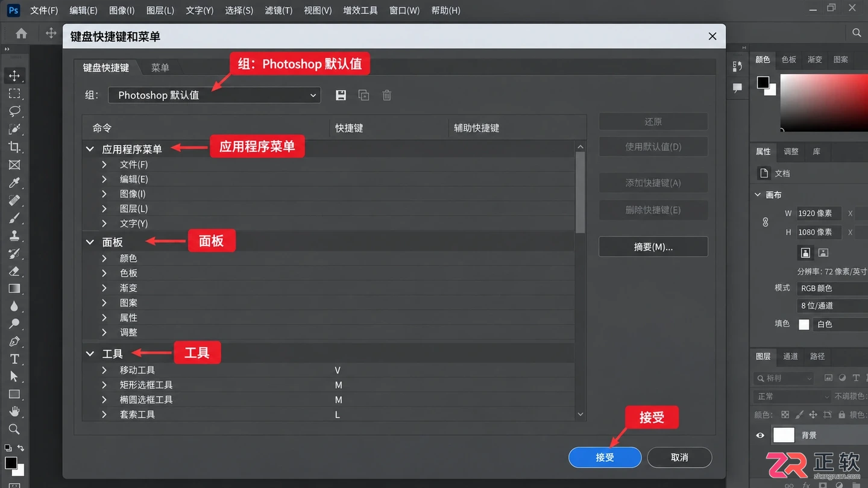868x488 pixels.
Task: Click the color picker gradient field
Action: click(824, 102)
